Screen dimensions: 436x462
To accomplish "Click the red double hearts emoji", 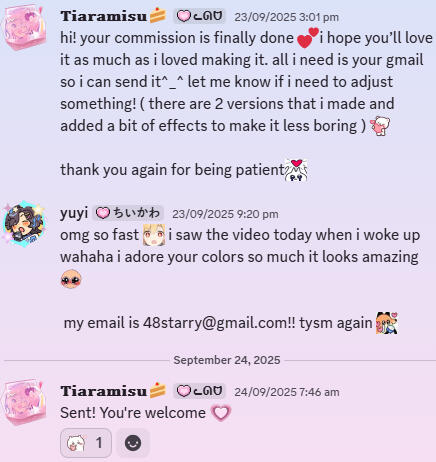I will tap(307, 38).
